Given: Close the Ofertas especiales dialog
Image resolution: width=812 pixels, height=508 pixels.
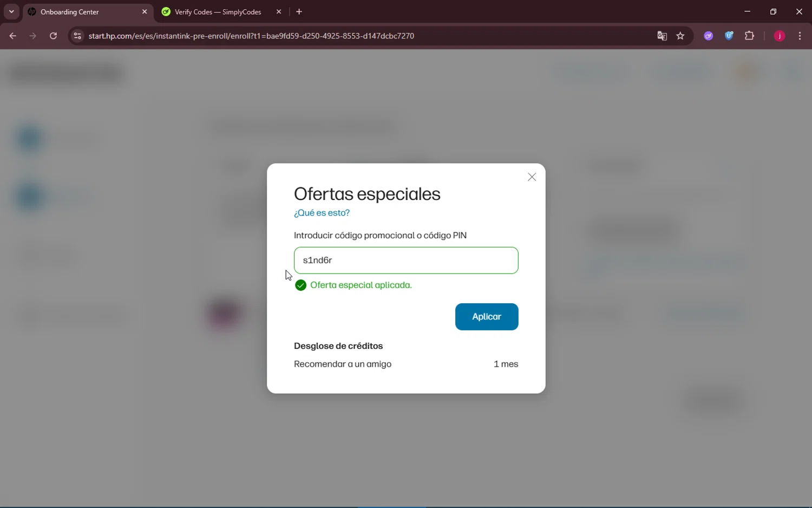Looking at the screenshot, I should (532, 177).
